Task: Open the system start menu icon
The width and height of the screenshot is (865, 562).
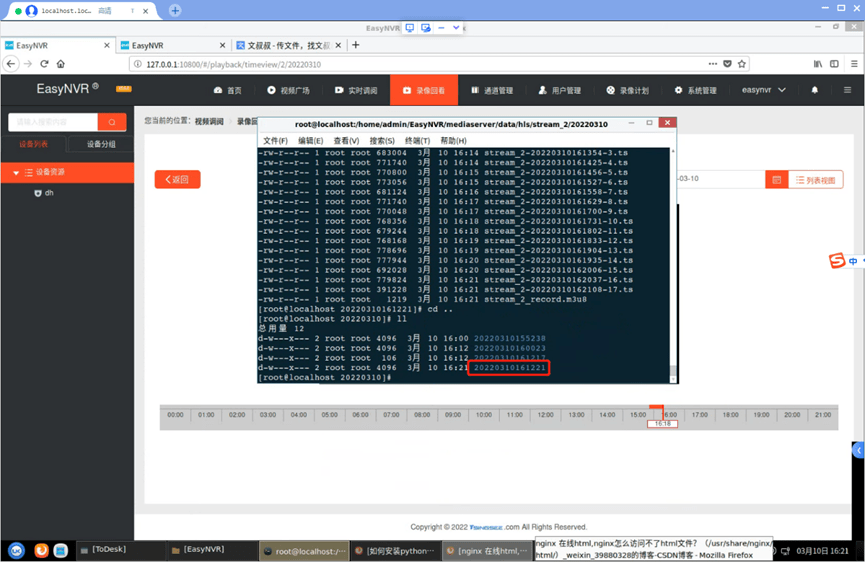Action: (17, 550)
